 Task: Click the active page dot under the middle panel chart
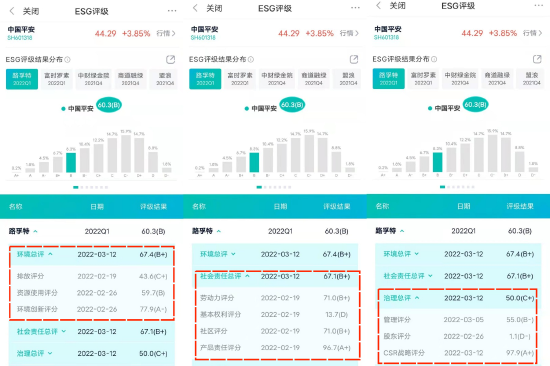pyautogui.click(x=259, y=187)
